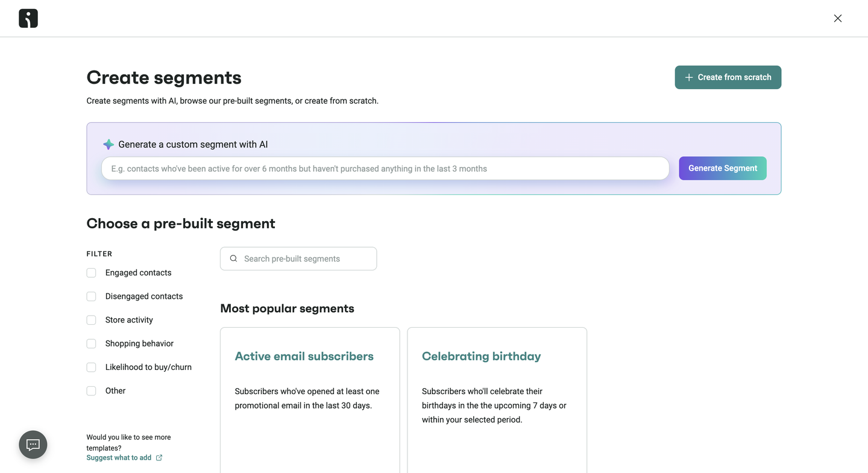Click the description starting 'Subscribers who've opened at least'
Screen dimensions: 868x473
click(307, 398)
